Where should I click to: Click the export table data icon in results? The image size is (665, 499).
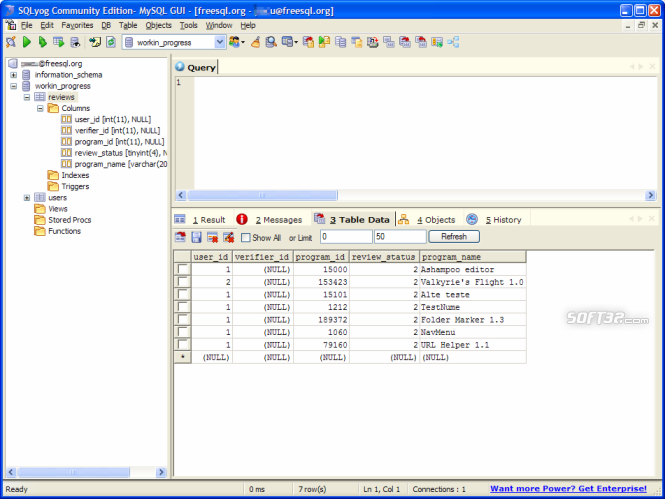pos(181,237)
